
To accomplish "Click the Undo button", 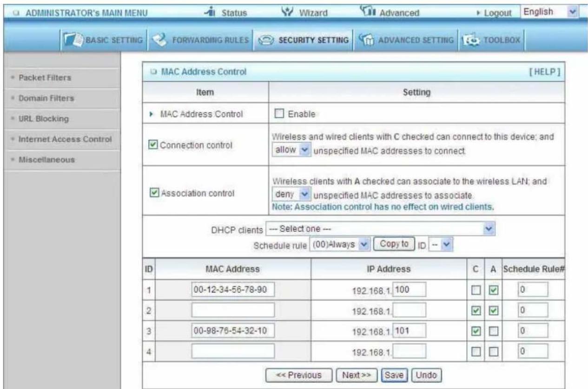I will pyautogui.click(x=427, y=375).
